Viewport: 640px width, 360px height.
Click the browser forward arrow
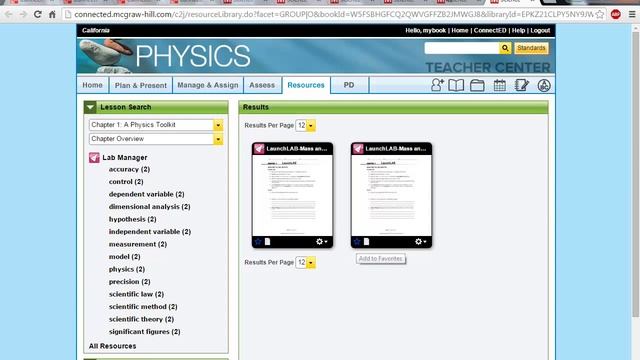tap(23, 15)
